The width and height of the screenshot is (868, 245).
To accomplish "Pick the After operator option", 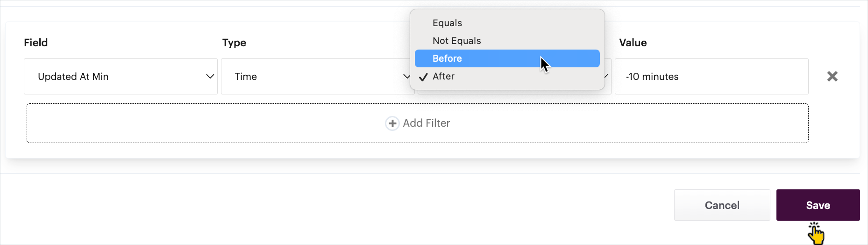I will 443,76.
